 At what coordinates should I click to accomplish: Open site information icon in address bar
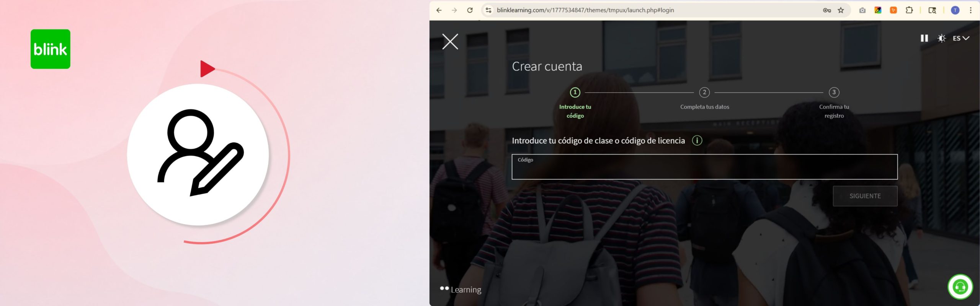point(488,10)
